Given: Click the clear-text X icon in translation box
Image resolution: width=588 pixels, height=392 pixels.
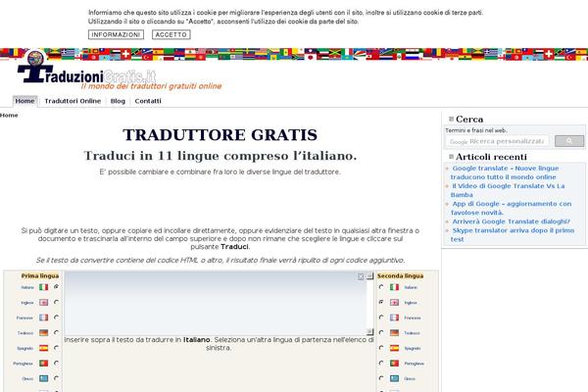Looking at the screenshot, I should [x=361, y=276].
